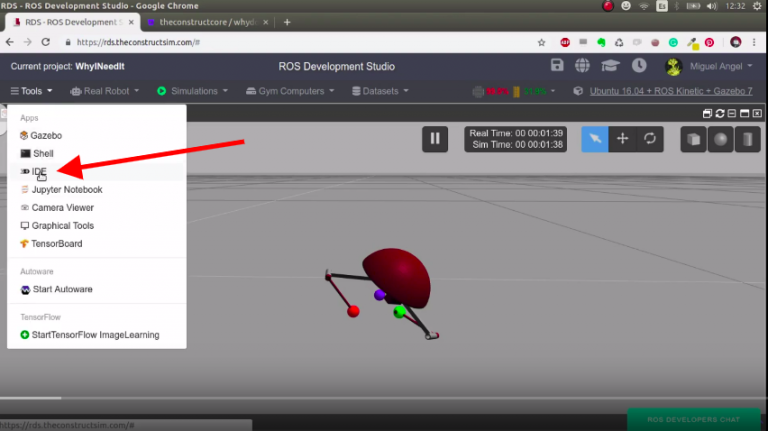Close the theconstructcore browser tab
Viewport: 768px width, 431px height.
point(265,22)
